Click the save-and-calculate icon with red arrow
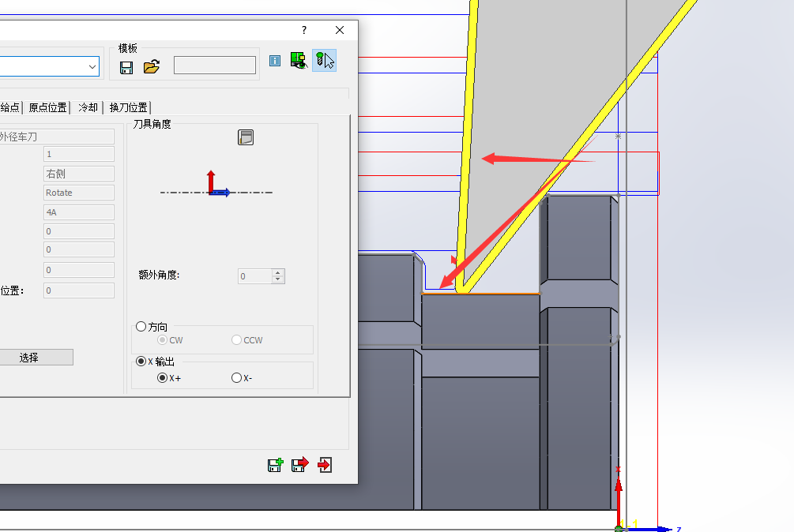Viewport: 794px width, 532px height. [299, 465]
